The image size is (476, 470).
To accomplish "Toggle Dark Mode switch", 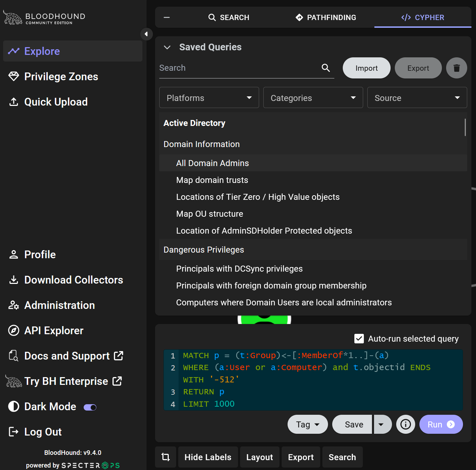I will 90,407.
